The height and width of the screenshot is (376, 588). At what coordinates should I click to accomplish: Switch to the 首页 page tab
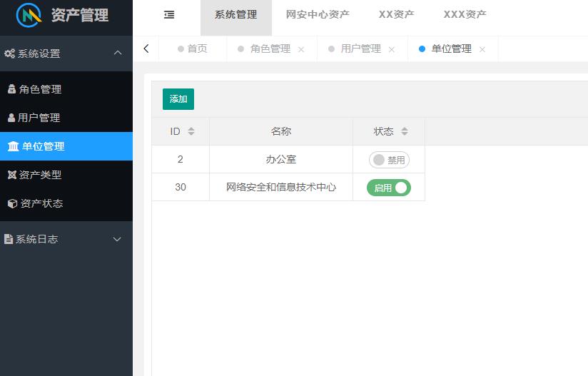coord(193,49)
